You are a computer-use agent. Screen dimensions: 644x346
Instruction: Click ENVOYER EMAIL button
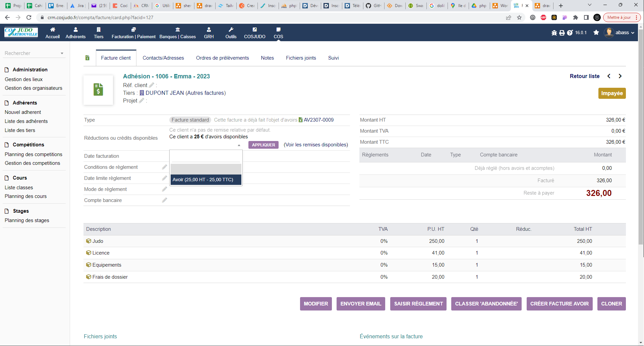click(361, 304)
